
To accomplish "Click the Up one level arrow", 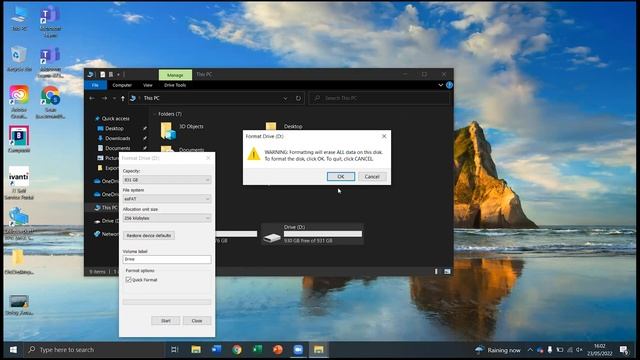I will 122,98.
